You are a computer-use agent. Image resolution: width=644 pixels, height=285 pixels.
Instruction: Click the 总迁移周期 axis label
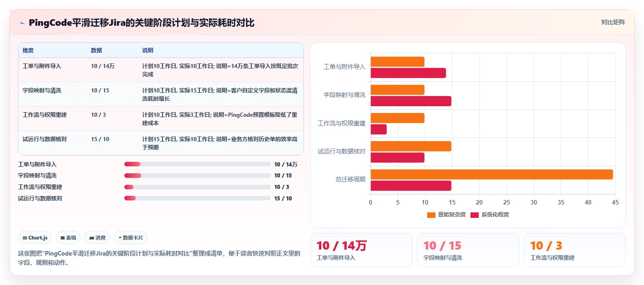[350, 179]
